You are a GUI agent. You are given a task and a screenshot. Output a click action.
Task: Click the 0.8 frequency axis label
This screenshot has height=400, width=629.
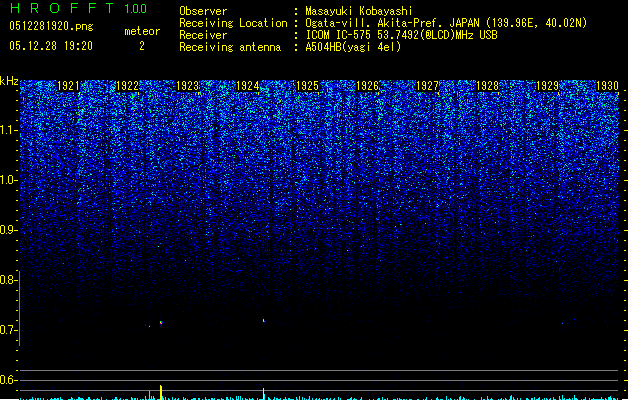point(8,280)
